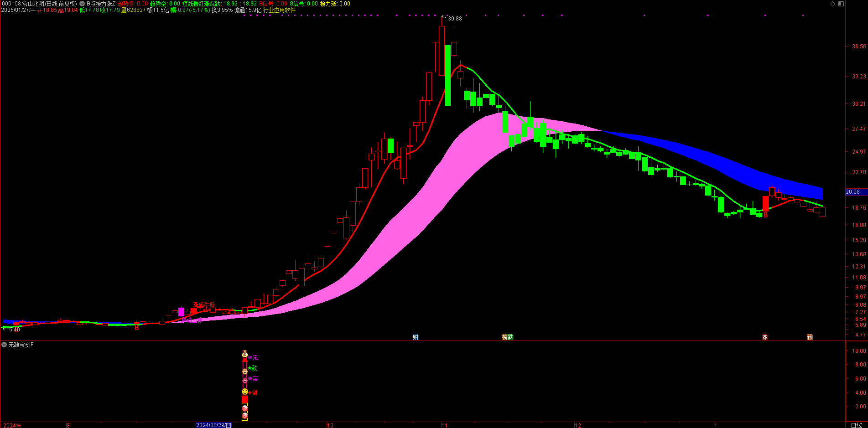Viewport: 868px width, 428px height.
Task: Click the 额11.5亿 amount value
Action: [x=158, y=10]
